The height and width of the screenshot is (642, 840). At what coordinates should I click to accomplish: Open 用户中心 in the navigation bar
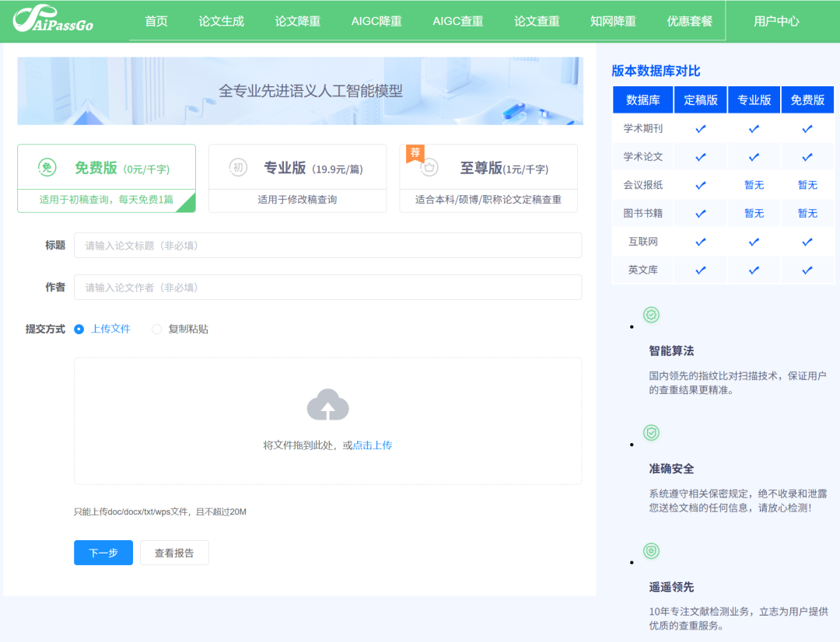point(776,21)
